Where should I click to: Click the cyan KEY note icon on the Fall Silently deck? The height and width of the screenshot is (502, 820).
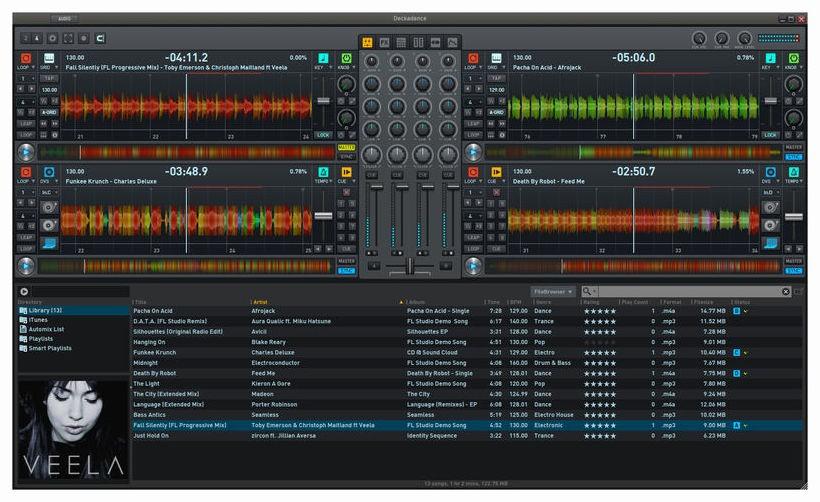(x=323, y=58)
